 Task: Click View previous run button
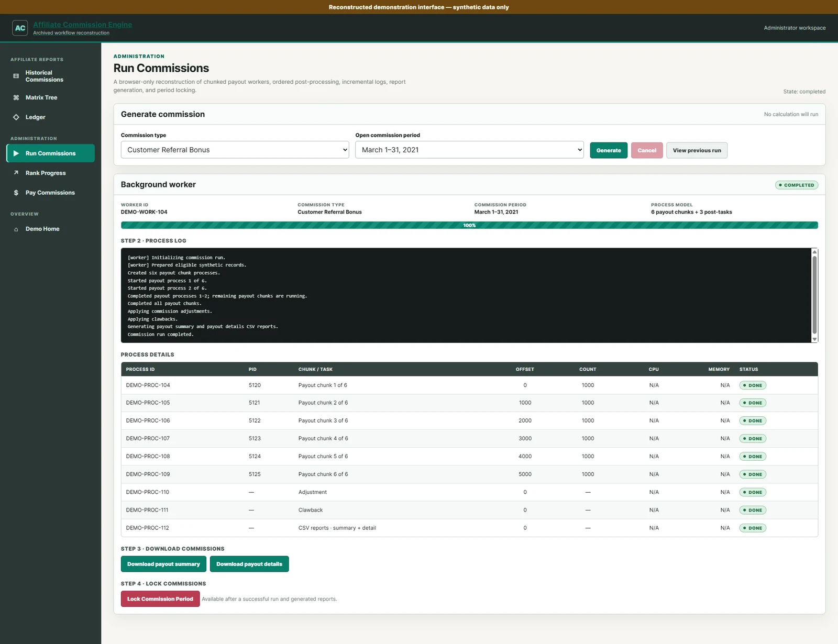(697, 150)
